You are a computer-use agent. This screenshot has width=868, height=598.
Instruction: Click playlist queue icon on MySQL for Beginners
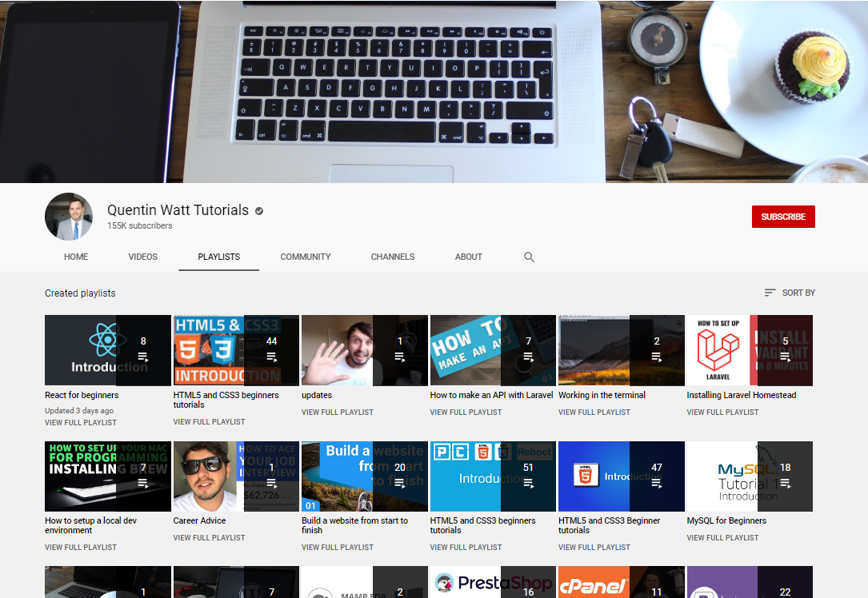click(785, 483)
